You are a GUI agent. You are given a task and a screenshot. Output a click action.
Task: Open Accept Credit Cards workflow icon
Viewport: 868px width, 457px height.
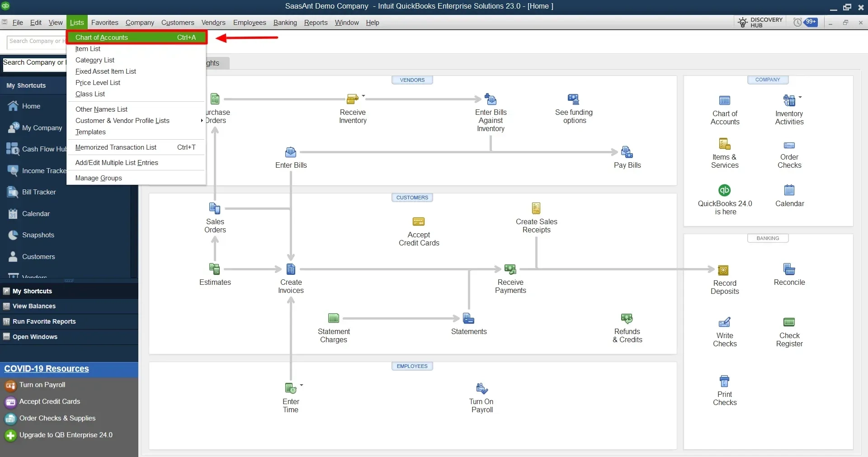(x=419, y=221)
